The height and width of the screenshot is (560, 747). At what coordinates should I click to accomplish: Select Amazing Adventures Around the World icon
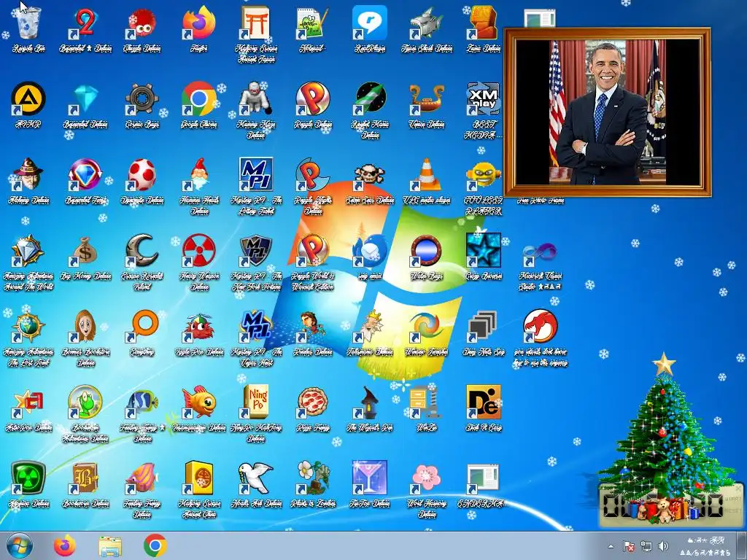tap(28, 251)
